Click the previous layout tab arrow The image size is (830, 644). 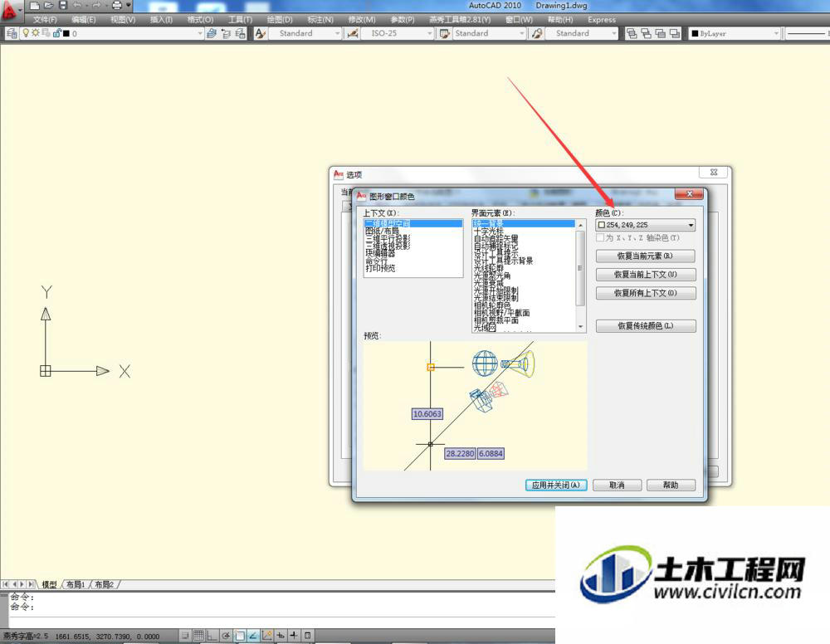pos(14,584)
